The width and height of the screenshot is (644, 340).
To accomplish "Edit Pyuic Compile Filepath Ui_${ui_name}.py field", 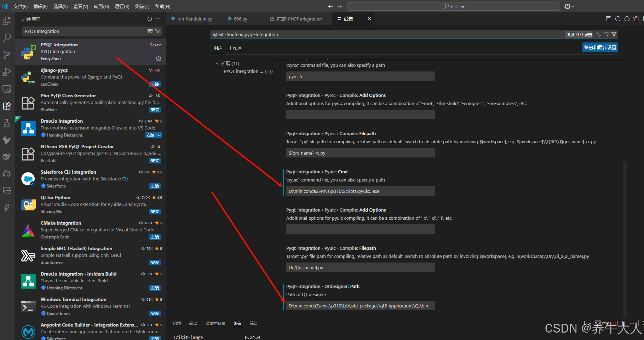I will (x=360, y=267).
